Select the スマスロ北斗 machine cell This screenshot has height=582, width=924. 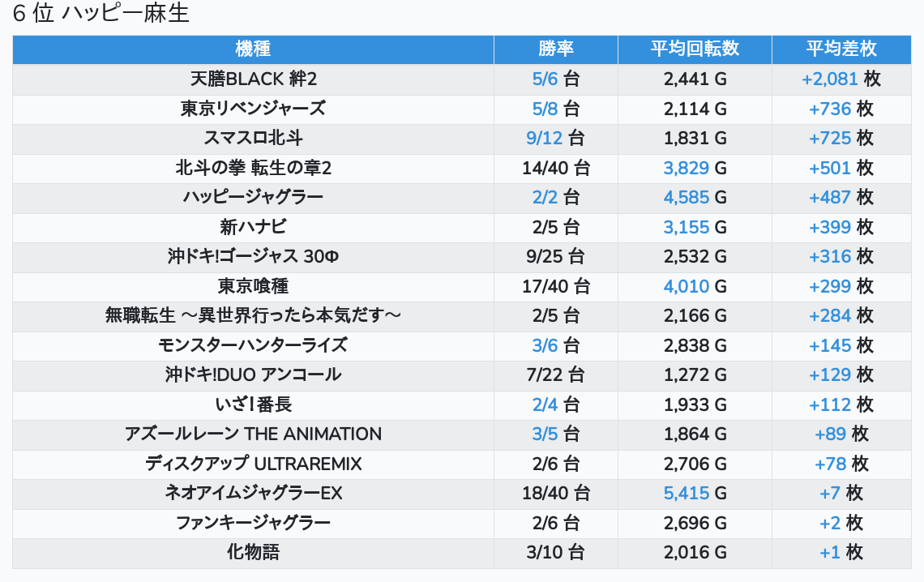pyautogui.click(x=253, y=139)
